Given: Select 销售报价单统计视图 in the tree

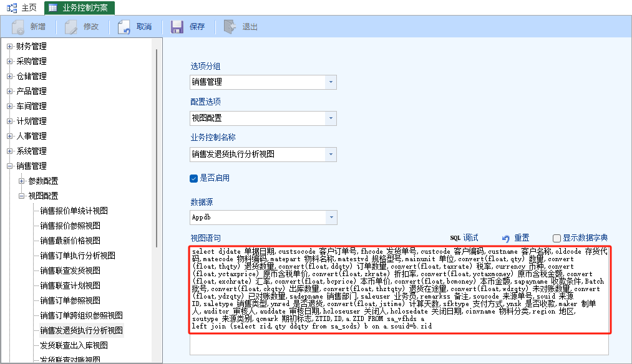Looking at the screenshot, I should [74, 211].
